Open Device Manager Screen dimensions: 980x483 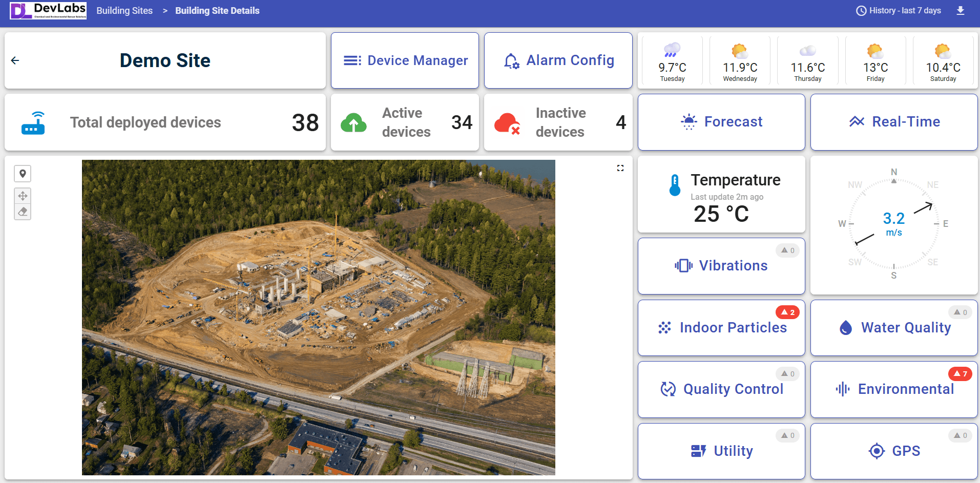tap(405, 60)
